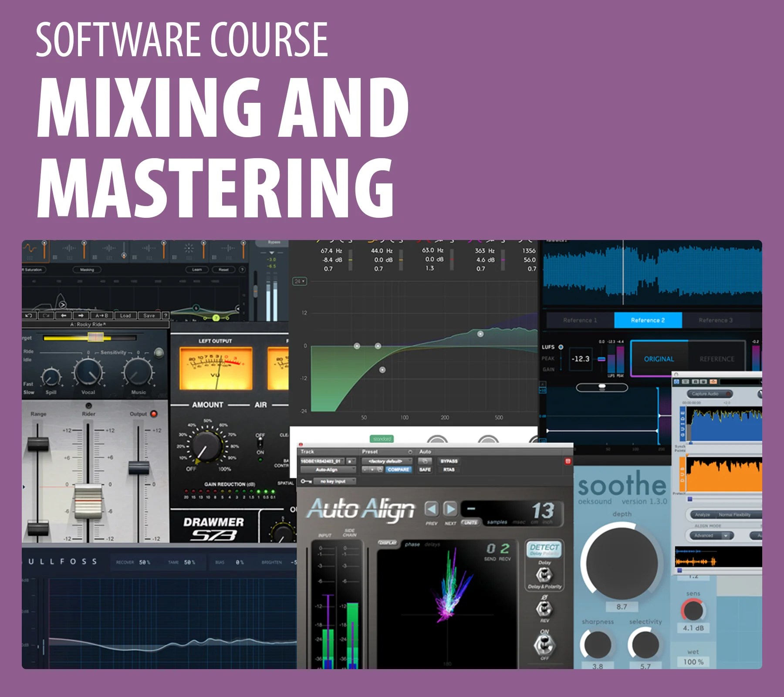
Task: Open Vocal Rider help question mark
Action: [166, 315]
